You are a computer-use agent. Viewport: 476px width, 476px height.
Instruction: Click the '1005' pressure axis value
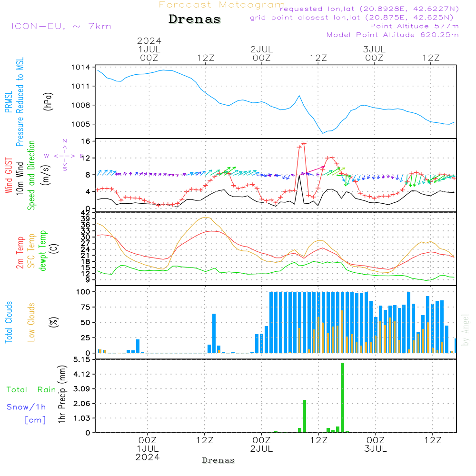point(81,124)
